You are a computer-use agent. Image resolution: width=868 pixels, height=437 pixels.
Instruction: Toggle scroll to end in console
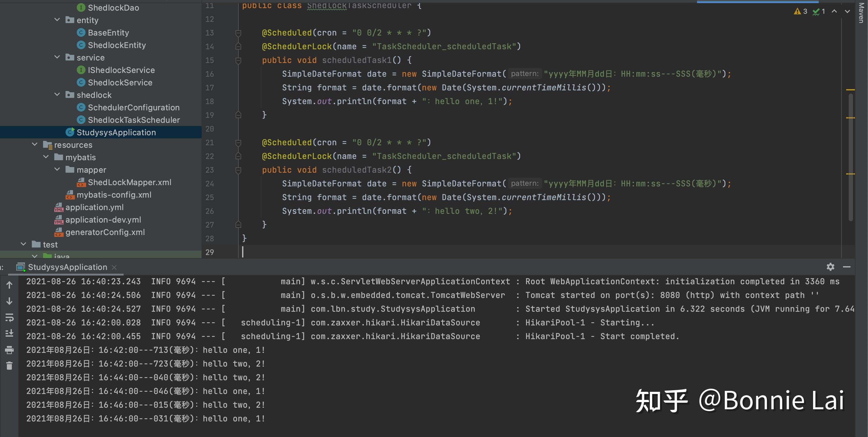[x=9, y=333]
